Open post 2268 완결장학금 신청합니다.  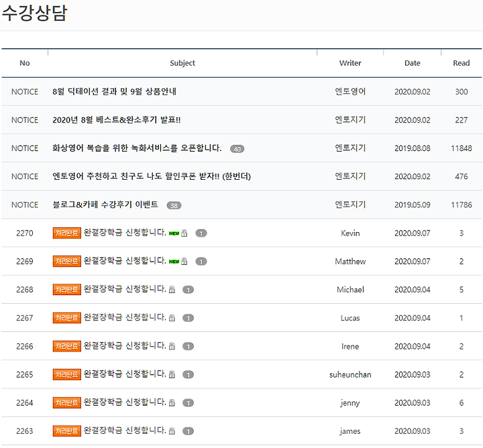tap(125, 289)
